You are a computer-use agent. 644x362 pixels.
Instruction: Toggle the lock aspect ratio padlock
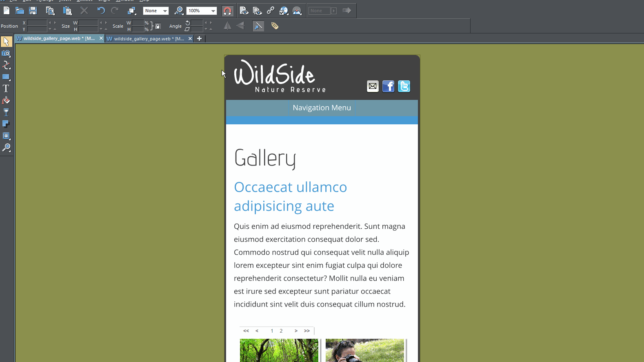pyautogui.click(x=158, y=26)
